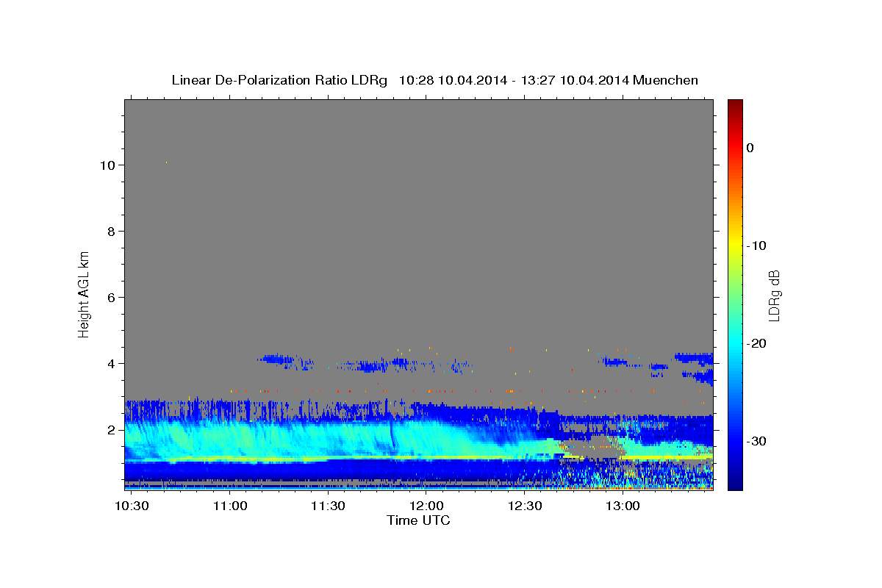Click the 11:00 time tick label
Image resolution: width=882 pixels, height=588 pixels.
click(x=230, y=506)
